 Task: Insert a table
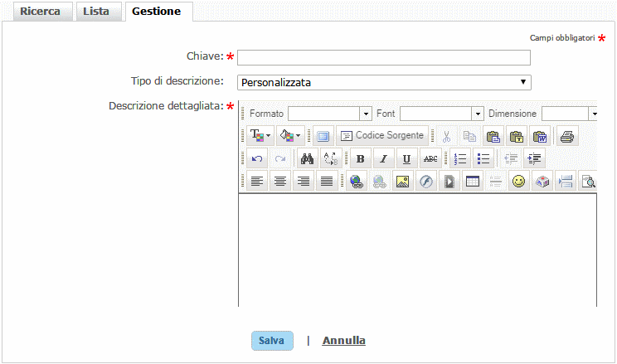tap(473, 181)
